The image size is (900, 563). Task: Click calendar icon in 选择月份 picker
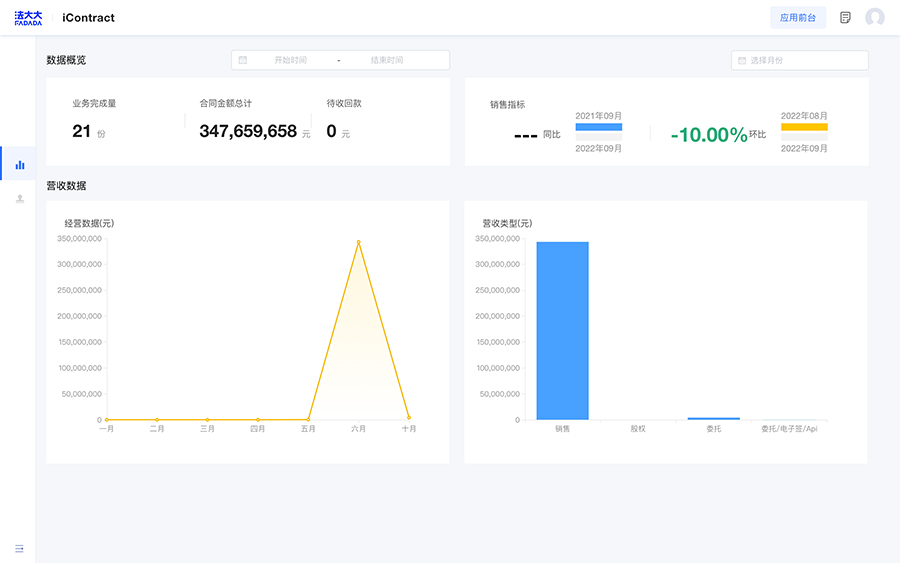pyautogui.click(x=742, y=61)
